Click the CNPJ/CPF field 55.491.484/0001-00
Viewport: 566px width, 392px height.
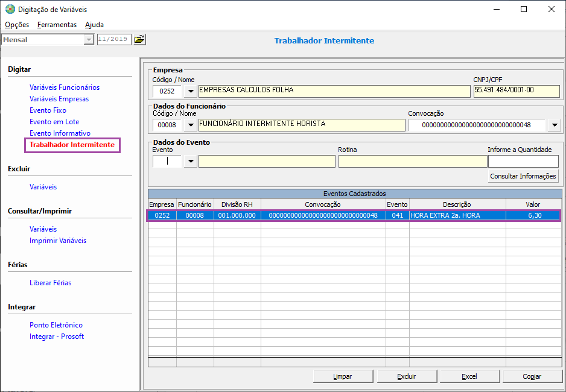517,91
